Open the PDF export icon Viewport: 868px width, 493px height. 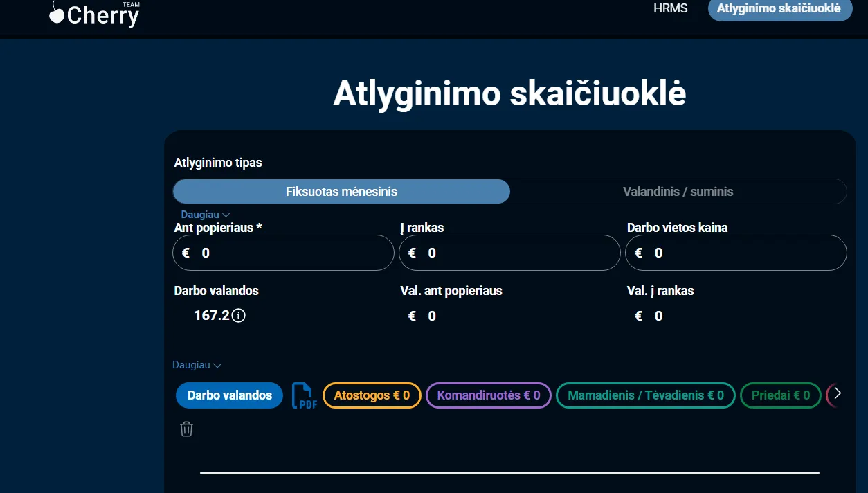[303, 395]
